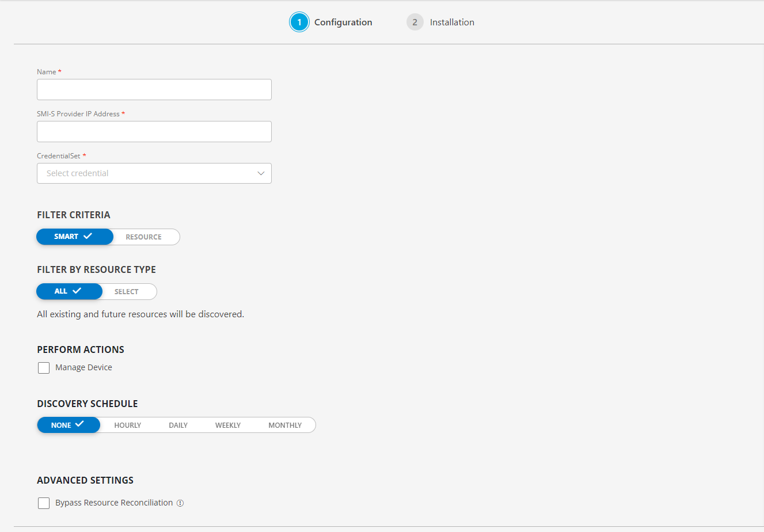
Task: Select DAILY in the discovery schedule
Action: coord(178,424)
